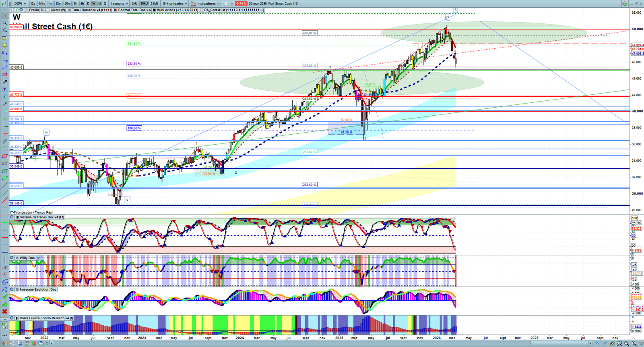The width and height of the screenshot is (644, 347).
Task: Open the share icon in bottom bar
Action: click(12, 343)
